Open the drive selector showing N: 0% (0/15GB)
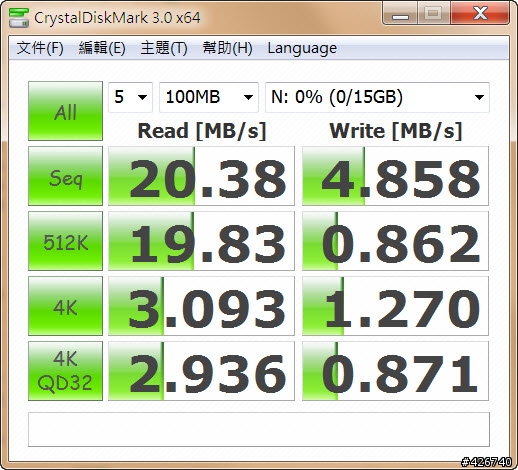Screen dimensions: 518x470 (377, 97)
